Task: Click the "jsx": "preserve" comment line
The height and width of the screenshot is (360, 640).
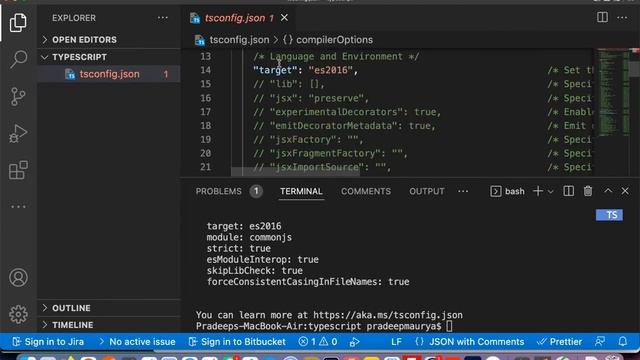Action: pos(311,98)
